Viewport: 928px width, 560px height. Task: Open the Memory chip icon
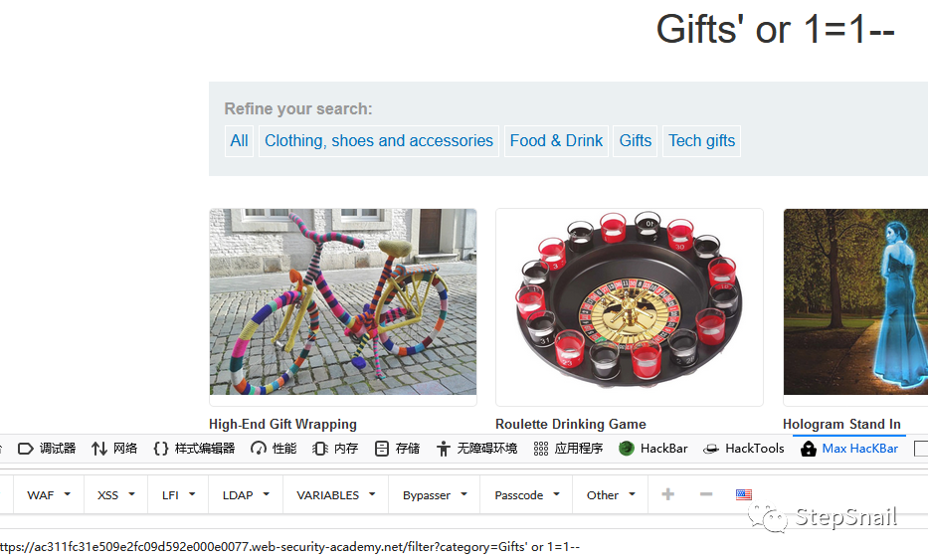click(319, 449)
